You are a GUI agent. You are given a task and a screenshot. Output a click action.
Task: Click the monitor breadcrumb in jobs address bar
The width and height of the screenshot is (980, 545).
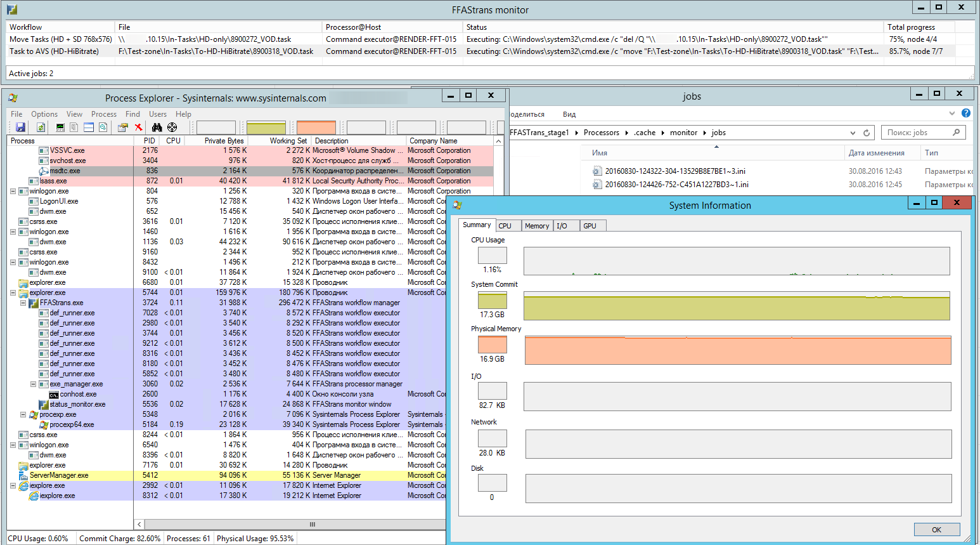point(684,133)
